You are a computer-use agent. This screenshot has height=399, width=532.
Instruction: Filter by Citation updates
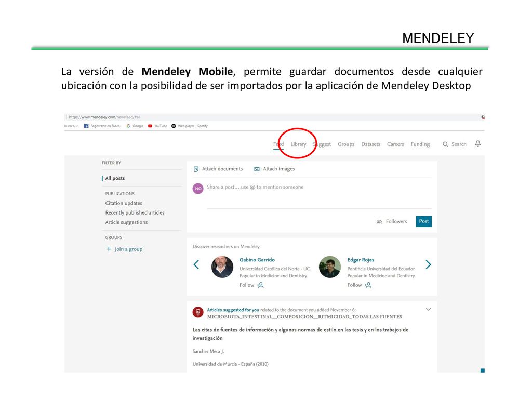pos(124,203)
